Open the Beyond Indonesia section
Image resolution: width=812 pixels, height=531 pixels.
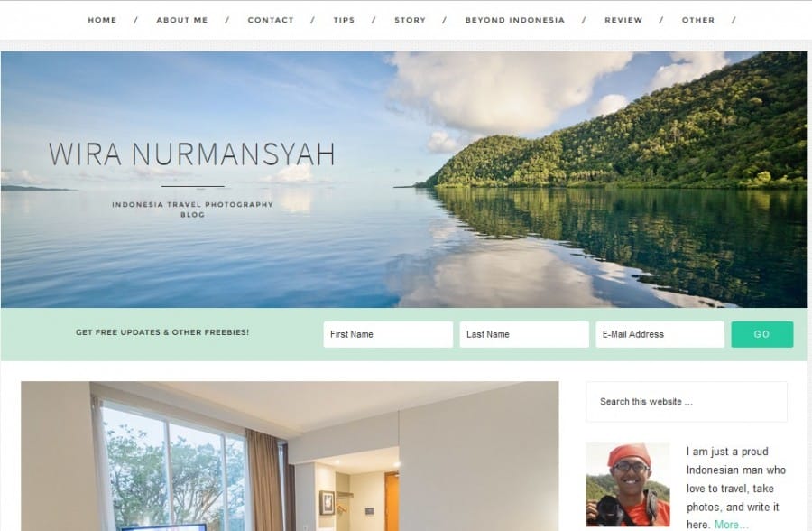click(x=515, y=20)
